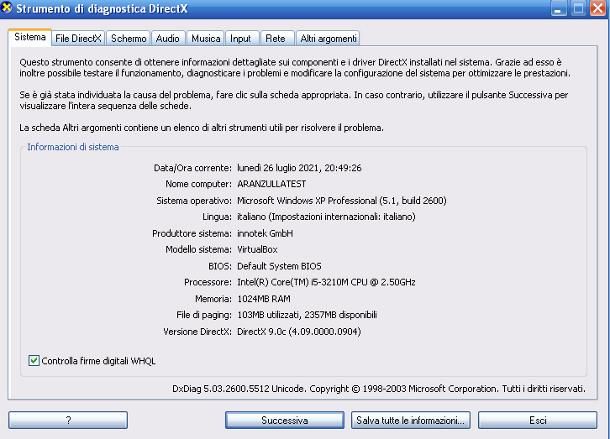The width and height of the screenshot is (610, 439).
Task: Click language value 'italiano (Impostazioni internazionali: italiano)'
Action: (x=326, y=217)
